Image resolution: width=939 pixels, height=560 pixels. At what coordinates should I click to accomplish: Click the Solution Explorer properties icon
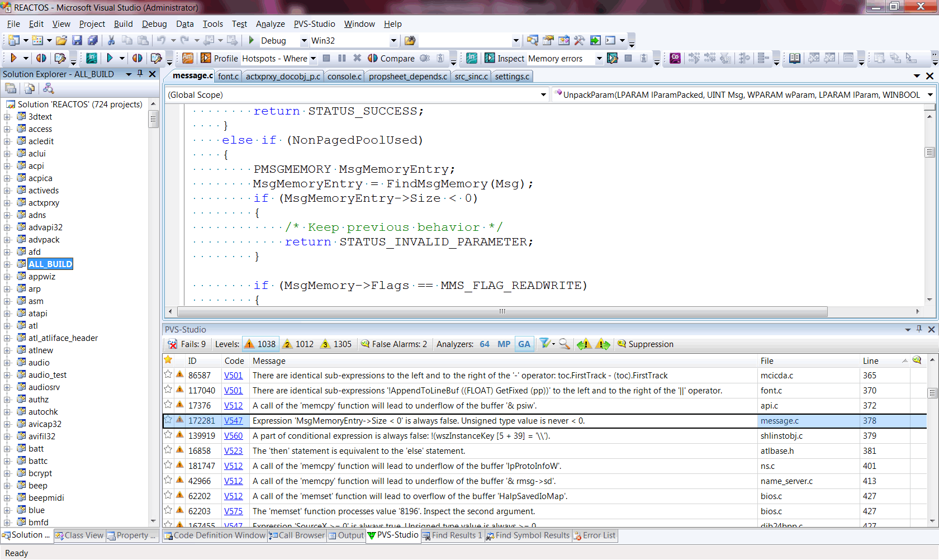[x=11, y=88]
